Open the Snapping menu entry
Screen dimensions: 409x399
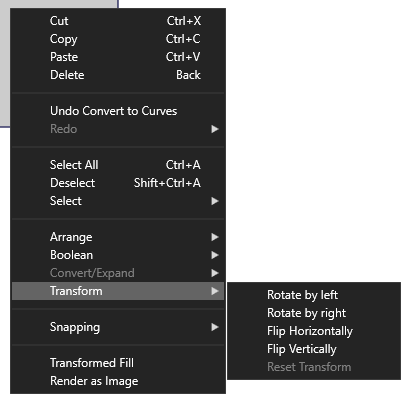pyautogui.click(x=118, y=327)
